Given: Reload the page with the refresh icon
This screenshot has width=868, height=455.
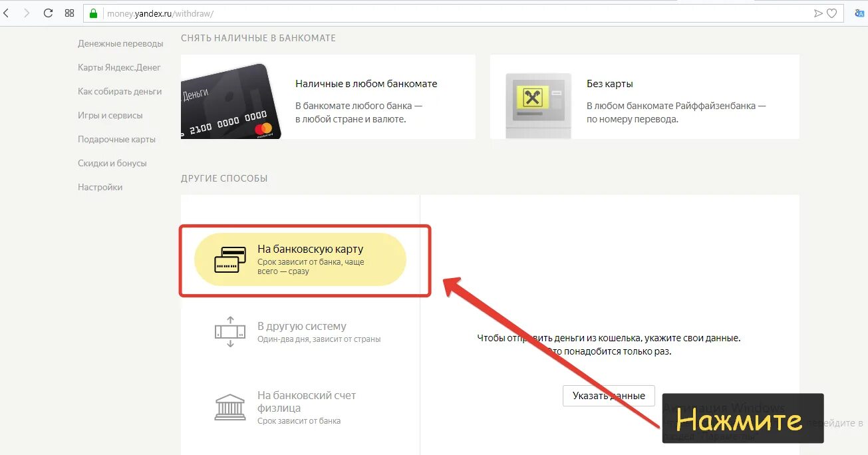Looking at the screenshot, I should click(48, 13).
